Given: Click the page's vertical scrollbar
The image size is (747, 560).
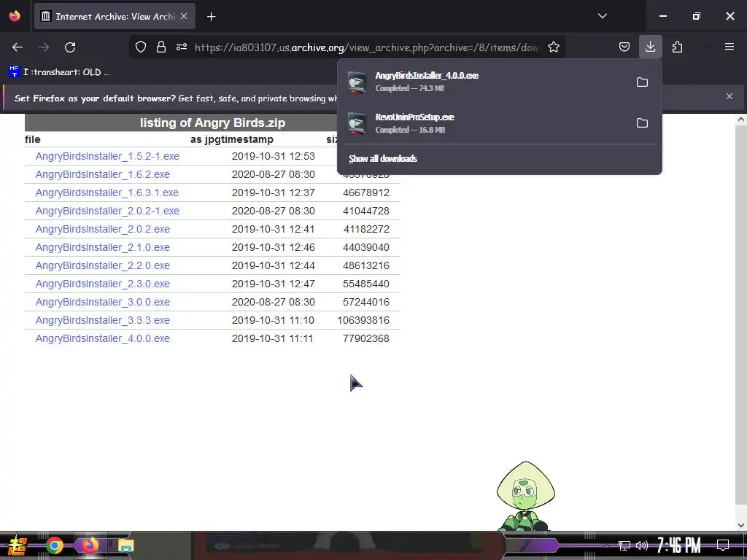Looking at the screenshot, I should pos(741,314).
